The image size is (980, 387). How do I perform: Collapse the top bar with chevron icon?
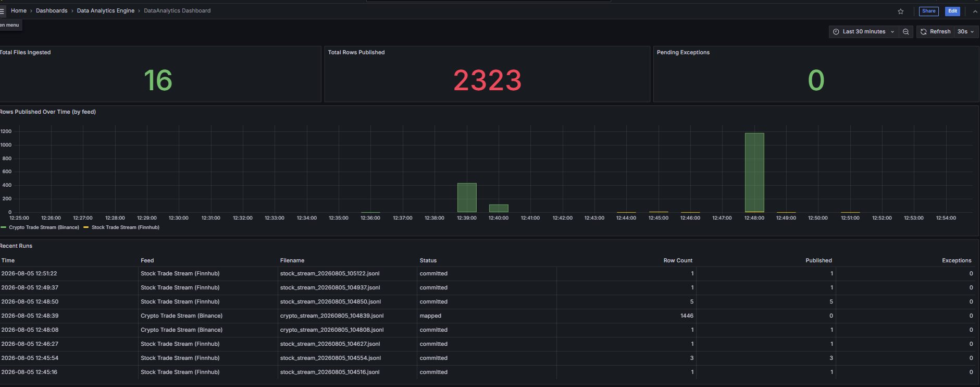coord(975,11)
